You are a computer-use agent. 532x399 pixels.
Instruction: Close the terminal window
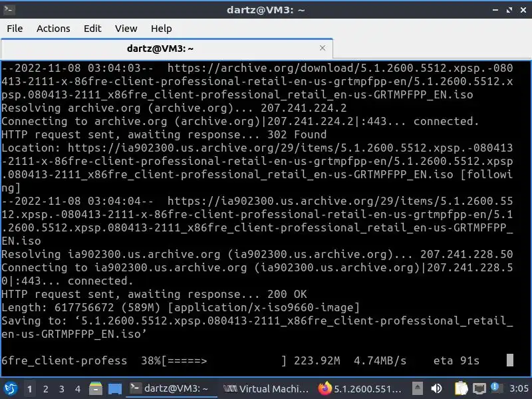[523, 10]
